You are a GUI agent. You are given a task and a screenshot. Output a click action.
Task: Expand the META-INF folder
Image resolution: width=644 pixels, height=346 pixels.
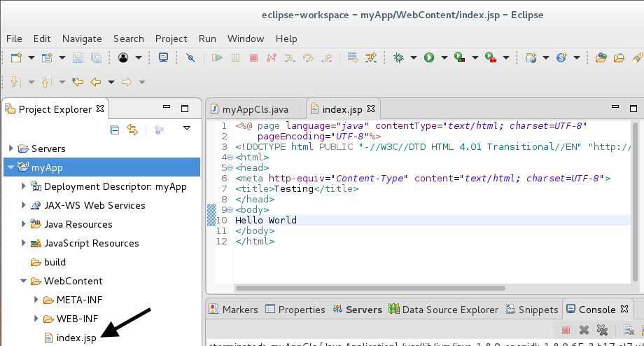point(36,300)
